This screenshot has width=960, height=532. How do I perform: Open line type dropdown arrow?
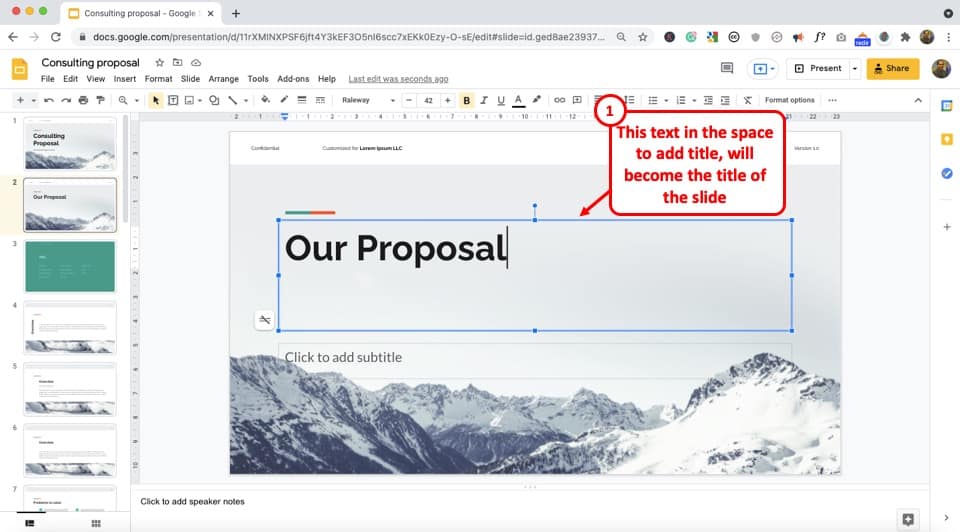(246, 100)
